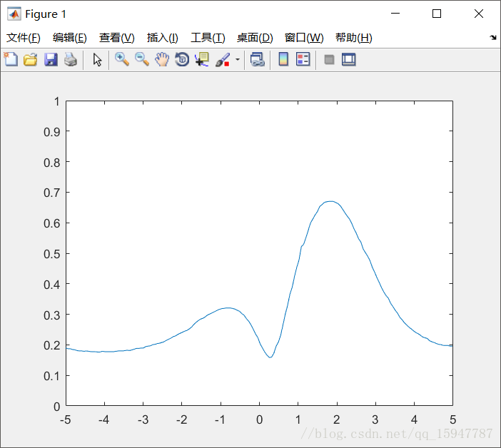
Task: Open the 编辑(E) menu
Action: (x=70, y=38)
